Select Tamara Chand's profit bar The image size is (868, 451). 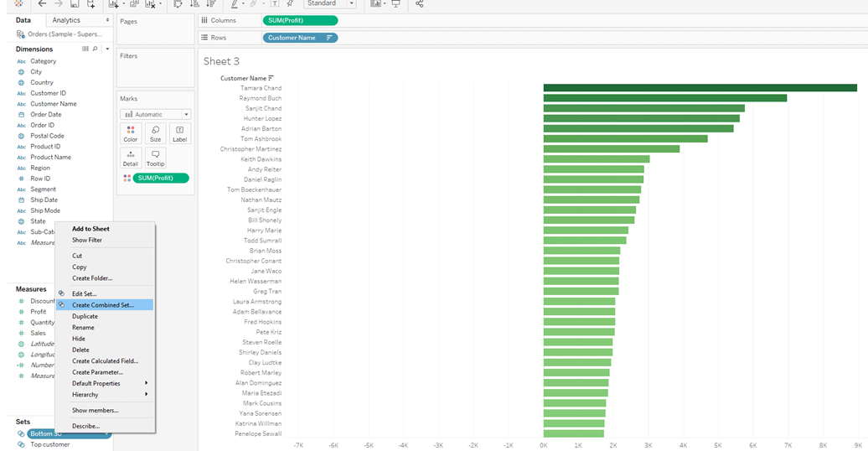tap(700, 87)
